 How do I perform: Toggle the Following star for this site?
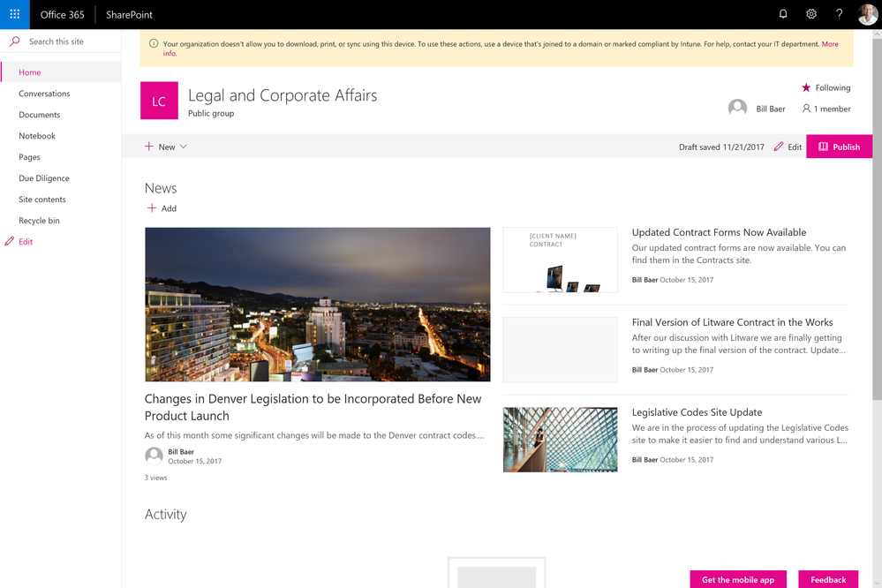coord(806,87)
